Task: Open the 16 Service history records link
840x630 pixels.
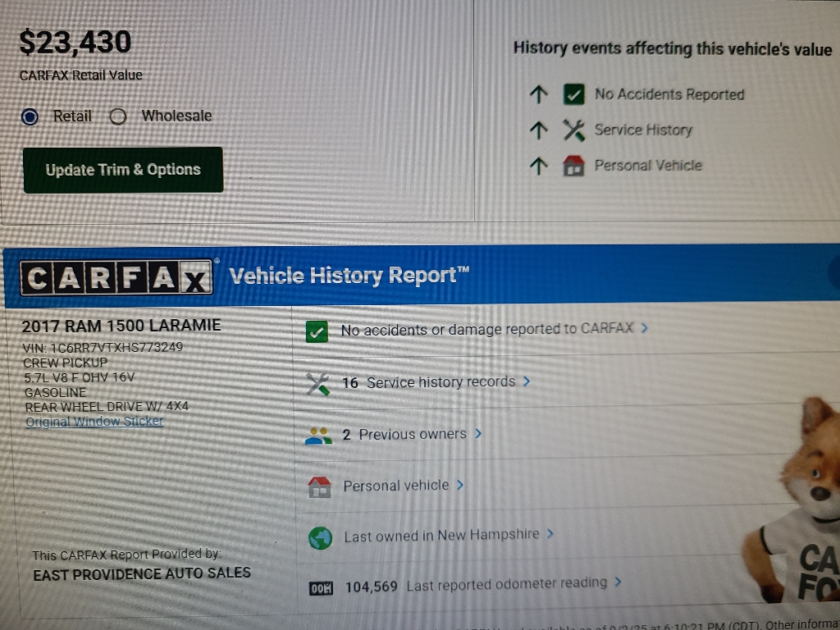Action: [x=428, y=382]
